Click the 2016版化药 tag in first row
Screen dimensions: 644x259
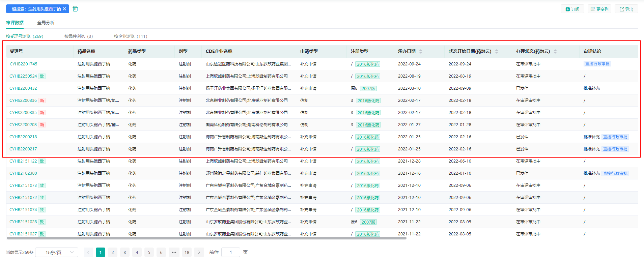coord(368,64)
